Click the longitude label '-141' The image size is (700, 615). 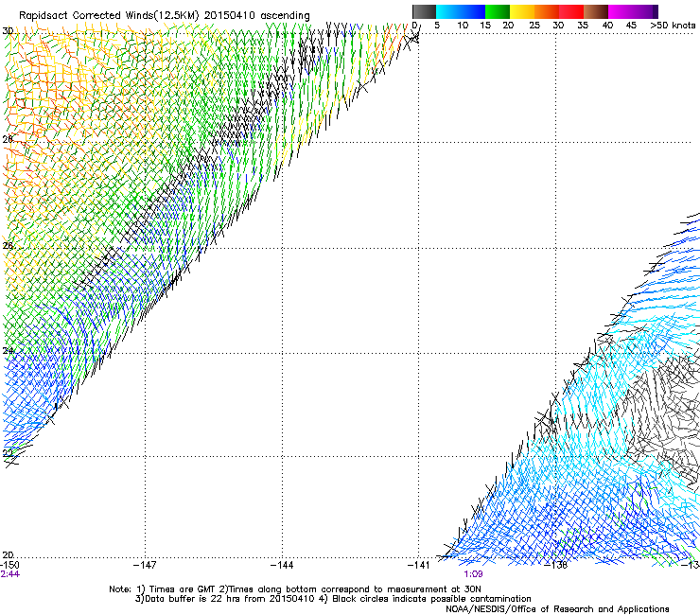click(418, 566)
